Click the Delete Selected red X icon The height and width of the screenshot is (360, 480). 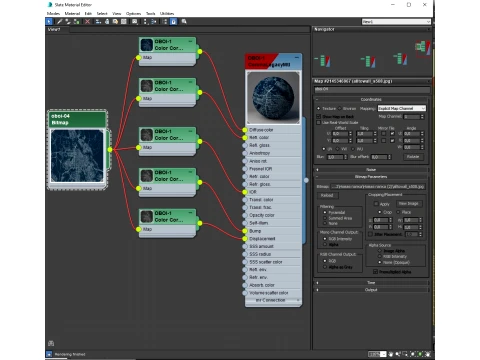coord(87,22)
